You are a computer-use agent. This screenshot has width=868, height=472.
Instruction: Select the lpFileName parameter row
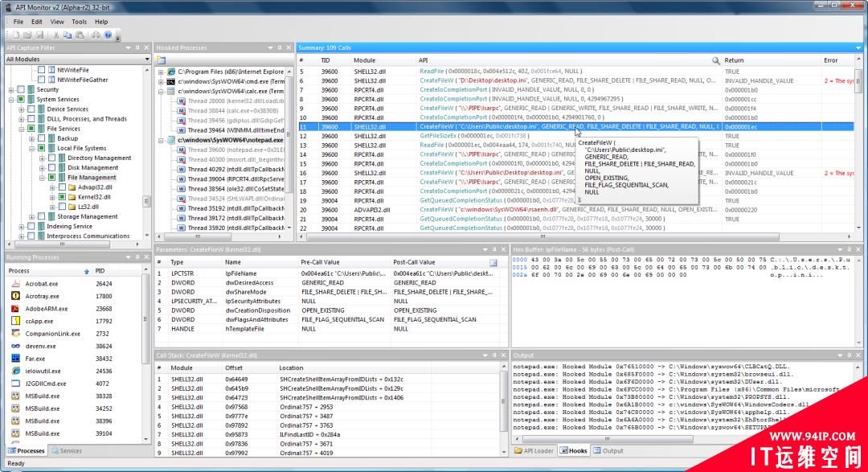point(331,273)
